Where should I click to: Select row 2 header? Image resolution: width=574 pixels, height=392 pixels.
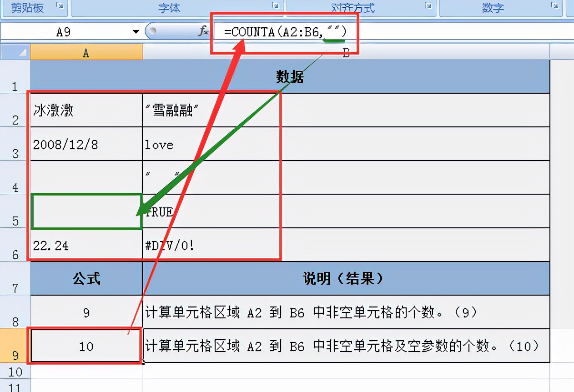[15, 110]
